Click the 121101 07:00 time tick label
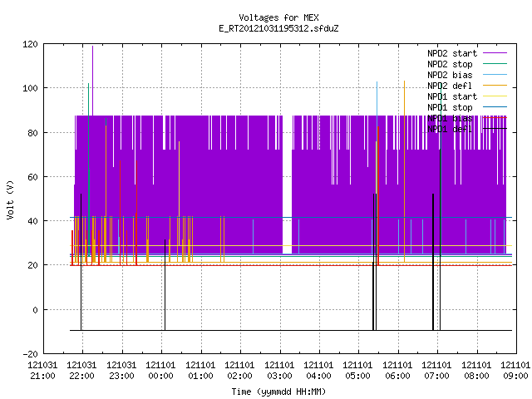The width and height of the screenshot is (532, 399). pos(436,371)
